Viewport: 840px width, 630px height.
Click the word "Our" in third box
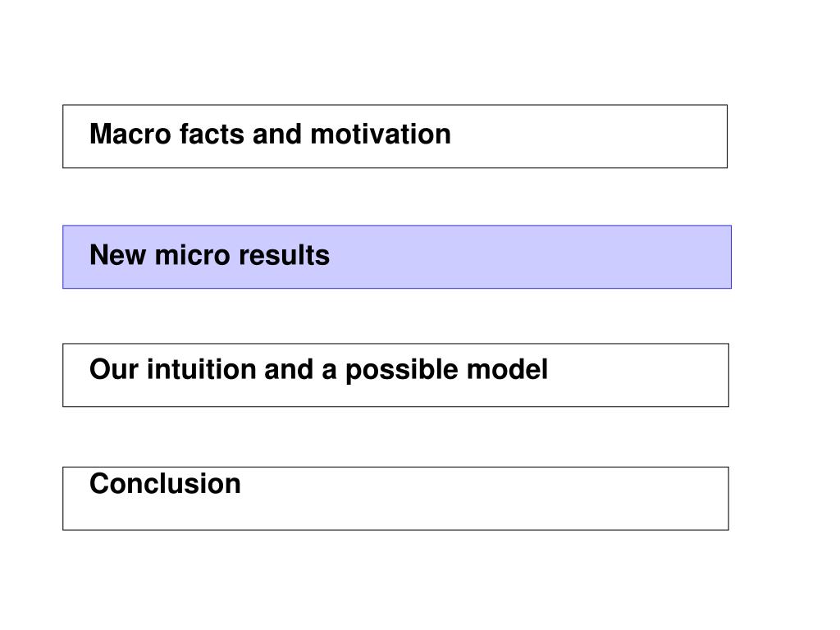click(x=114, y=370)
